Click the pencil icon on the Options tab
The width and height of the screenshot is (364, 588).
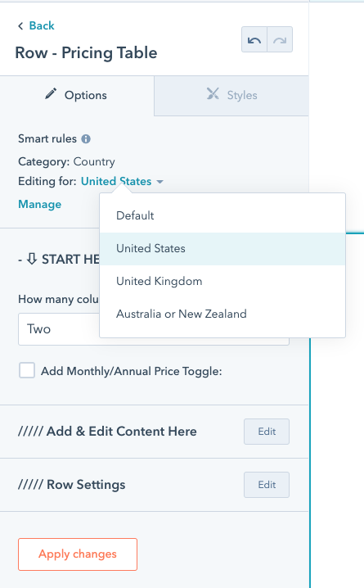point(51,93)
